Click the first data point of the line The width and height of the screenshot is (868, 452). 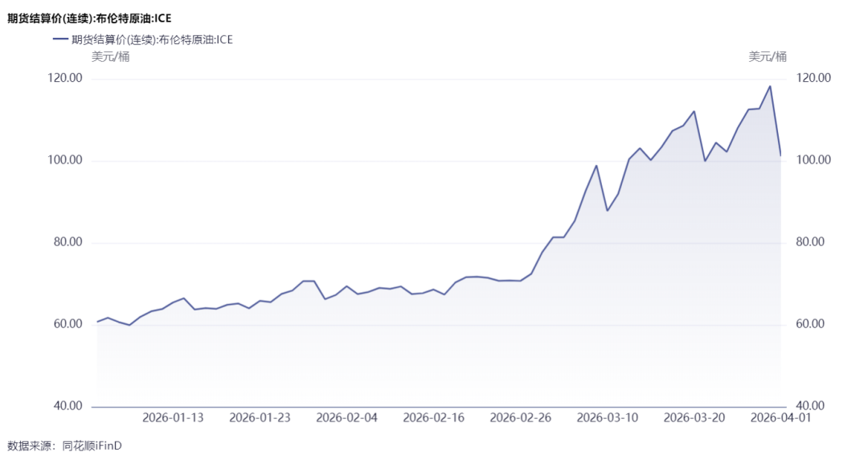click(97, 322)
